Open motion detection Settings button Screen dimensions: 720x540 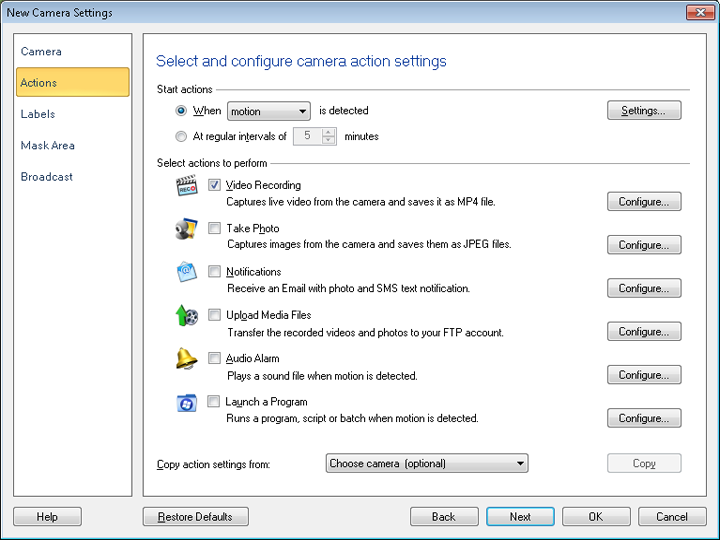[644, 111]
